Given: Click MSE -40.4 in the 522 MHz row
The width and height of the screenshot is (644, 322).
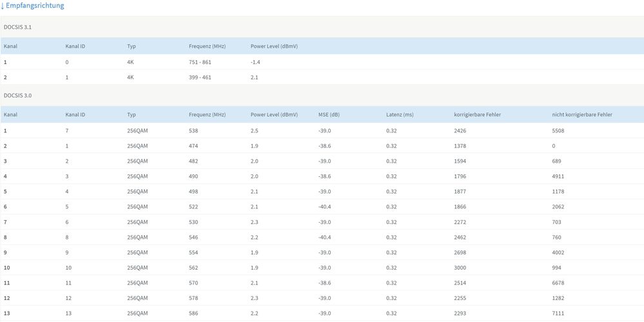Looking at the screenshot, I should pos(324,207).
